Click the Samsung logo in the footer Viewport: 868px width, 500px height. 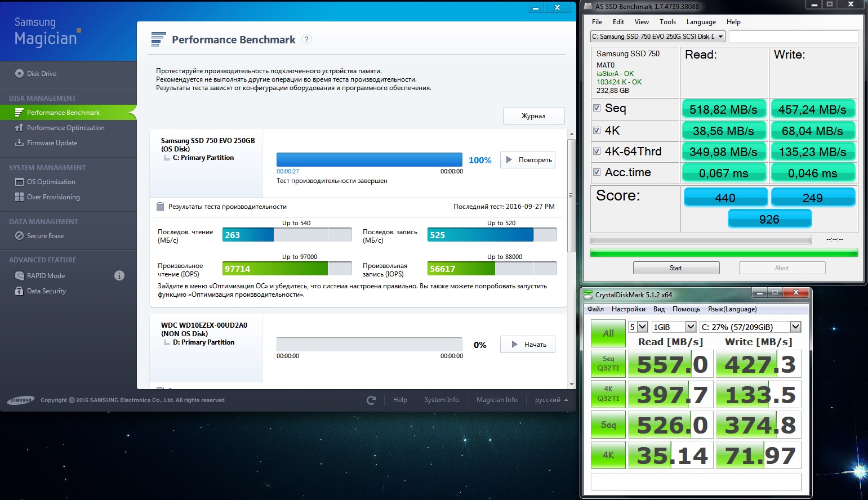pos(21,400)
